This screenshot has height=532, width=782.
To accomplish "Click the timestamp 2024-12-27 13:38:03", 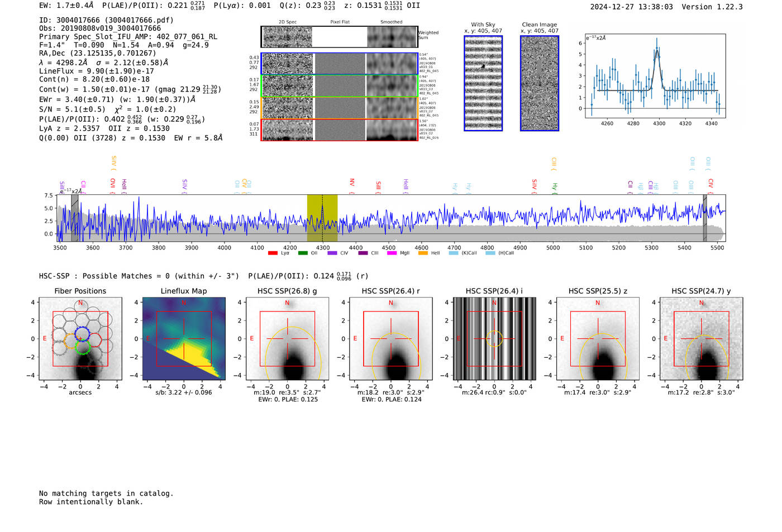I will pos(632,7).
